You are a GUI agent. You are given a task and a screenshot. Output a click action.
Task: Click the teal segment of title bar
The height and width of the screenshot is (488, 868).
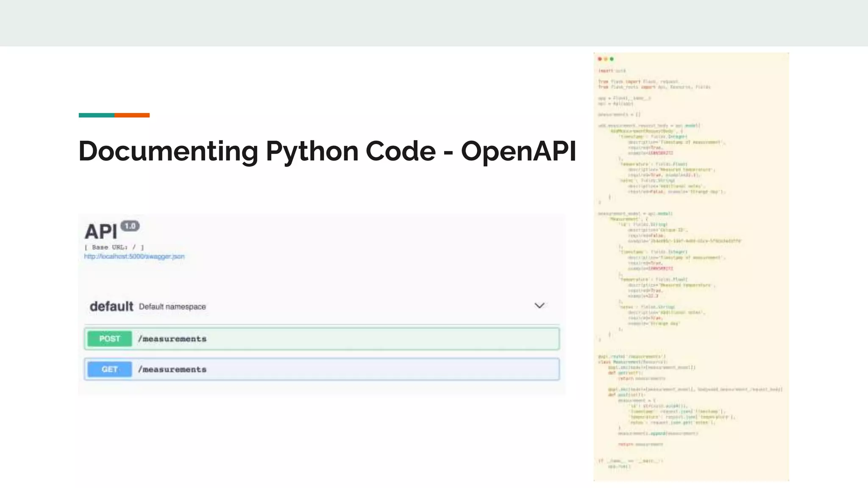click(96, 115)
